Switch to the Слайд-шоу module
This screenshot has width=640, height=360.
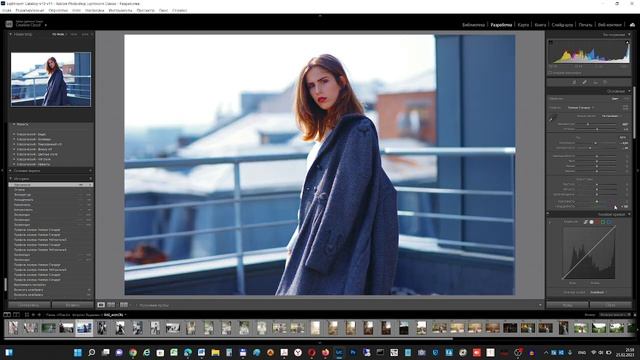(x=562, y=25)
